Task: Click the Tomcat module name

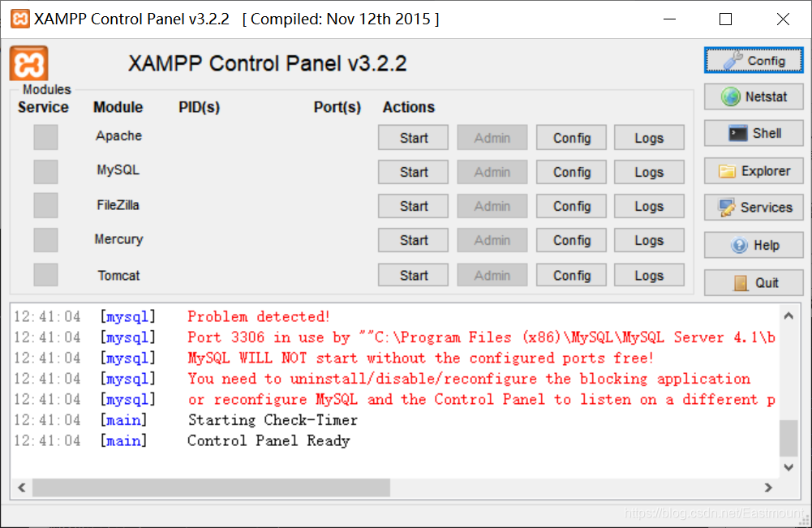Action: [118, 276]
